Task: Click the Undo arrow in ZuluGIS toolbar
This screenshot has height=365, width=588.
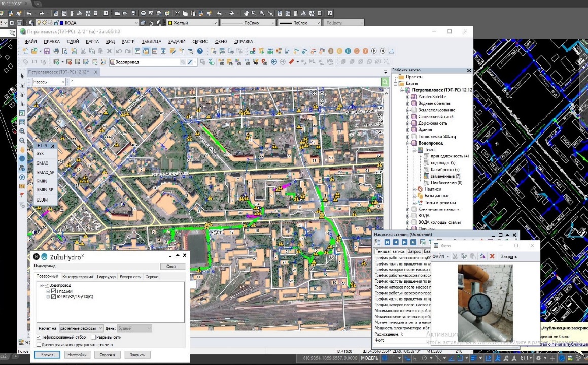Action: pyautogui.click(x=118, y=51)
